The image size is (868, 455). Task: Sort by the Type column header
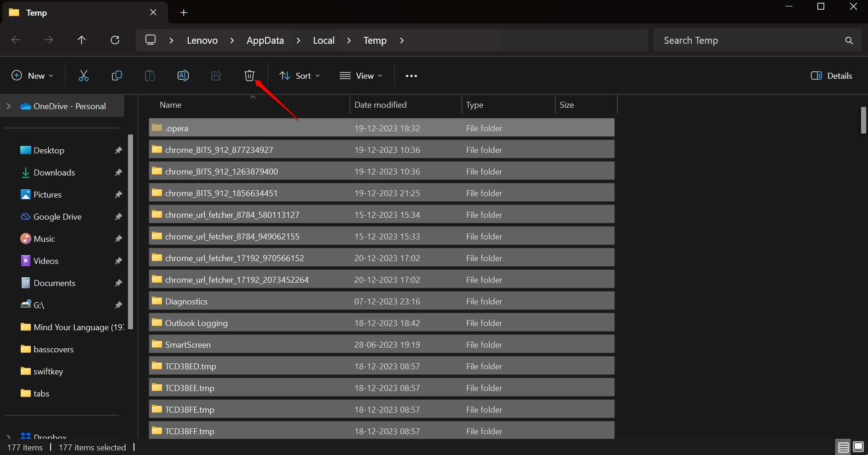508,105
